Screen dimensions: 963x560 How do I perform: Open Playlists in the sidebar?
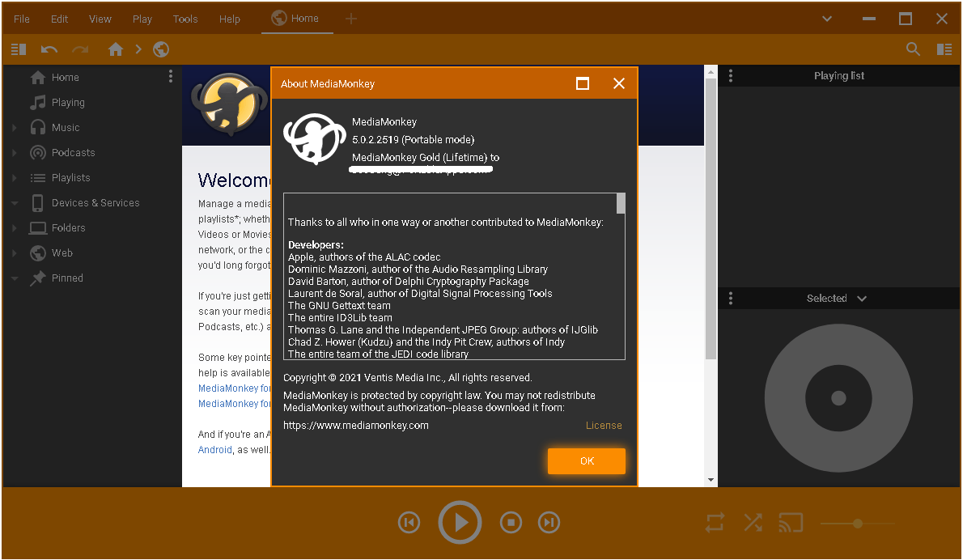click(x=70, y=178)
